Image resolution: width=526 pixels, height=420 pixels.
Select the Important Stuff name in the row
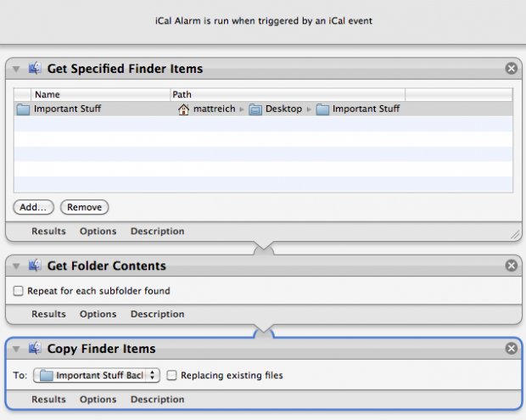67,109
